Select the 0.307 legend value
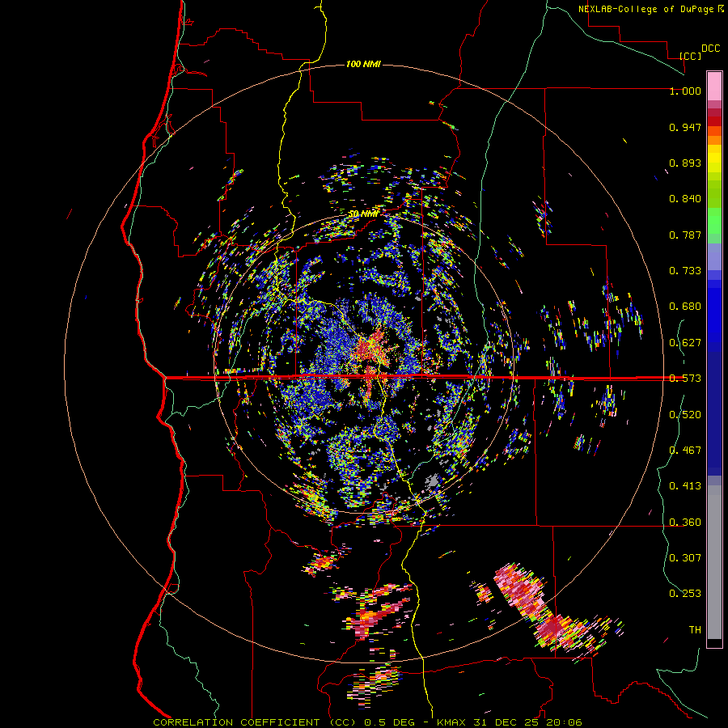The height and width of the screenshot is (728, 728). [x=685, y=558]
